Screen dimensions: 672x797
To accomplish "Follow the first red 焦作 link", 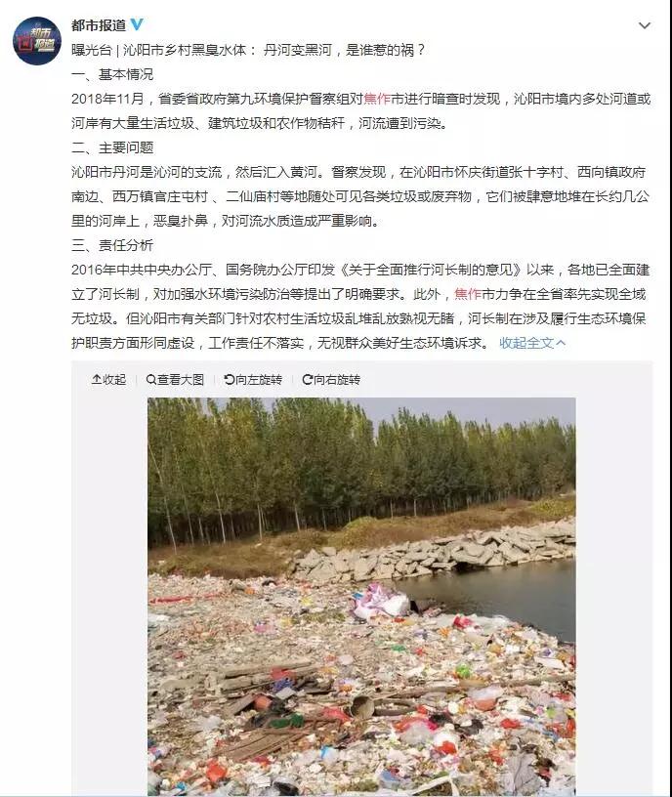I will click(x=377, y=99).
